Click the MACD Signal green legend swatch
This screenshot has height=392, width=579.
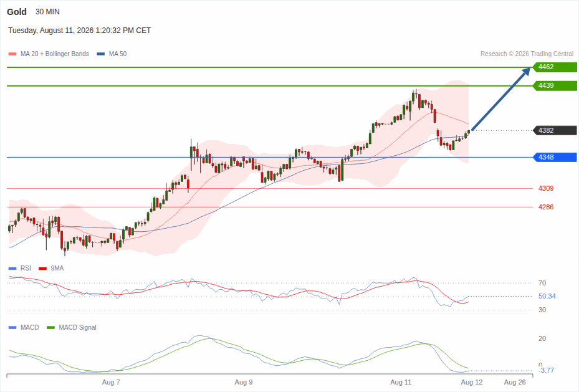pos(50,327)
